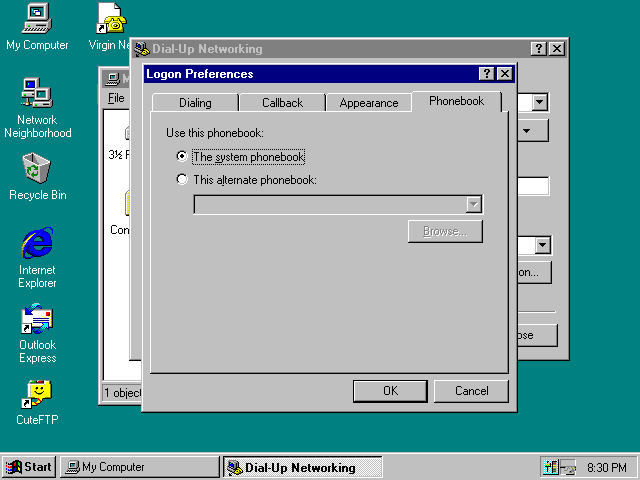Click the Virgin Net phone icon
This screenshot has width=640, height=480.
click(110, 18)
